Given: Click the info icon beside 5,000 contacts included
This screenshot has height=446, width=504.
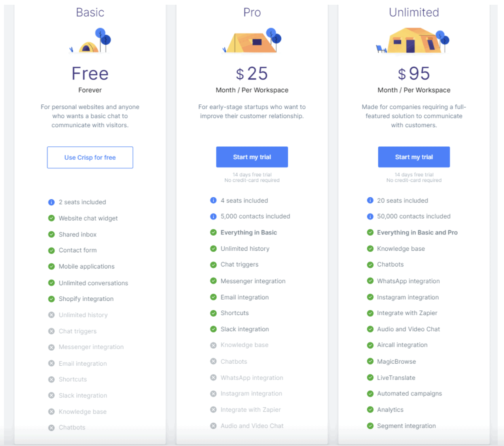Looking at the screenshot, I should (213, 216).
